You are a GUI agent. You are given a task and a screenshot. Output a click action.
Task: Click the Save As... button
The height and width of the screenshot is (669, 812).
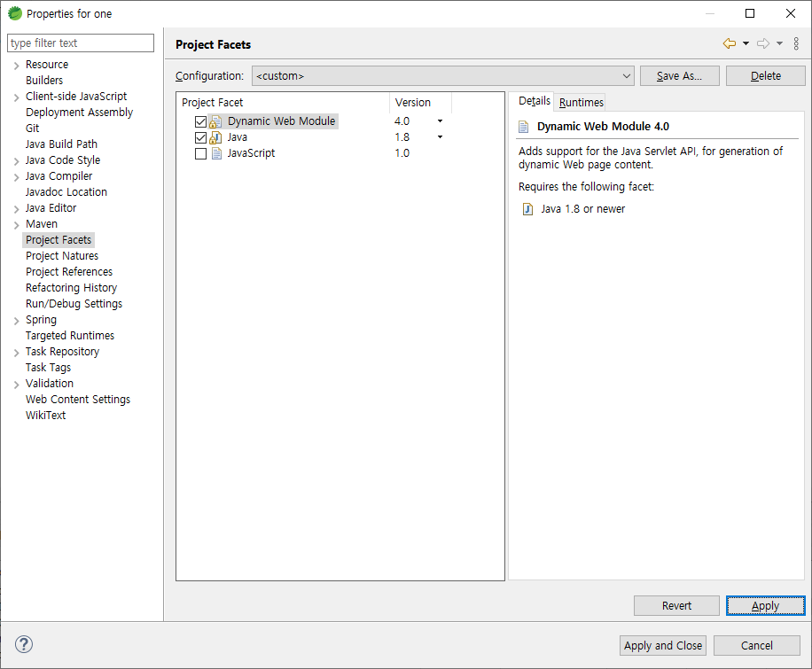pos(679,76)
